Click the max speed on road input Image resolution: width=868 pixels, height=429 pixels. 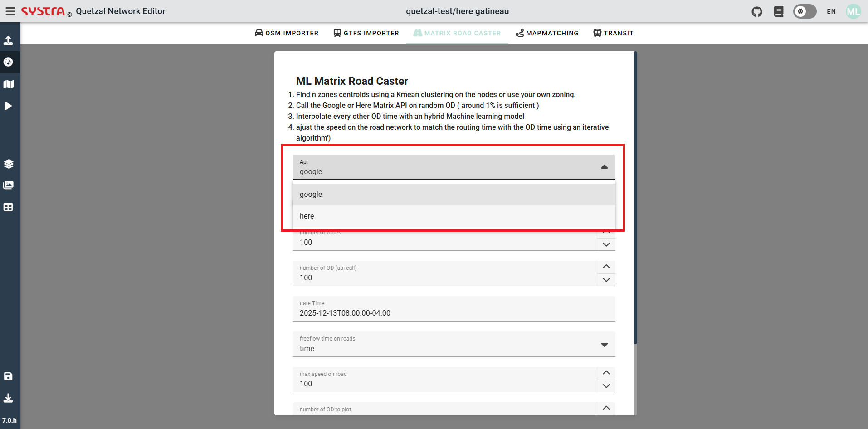click(444, 380)
